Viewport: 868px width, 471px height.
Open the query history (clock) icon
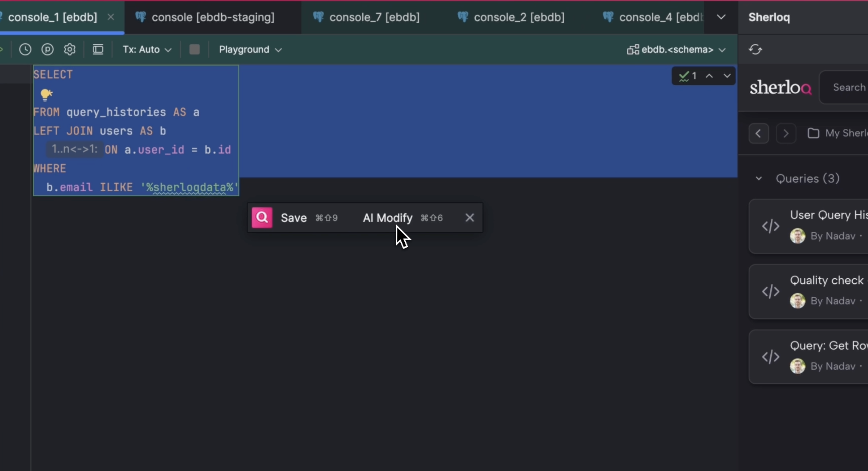25,49
